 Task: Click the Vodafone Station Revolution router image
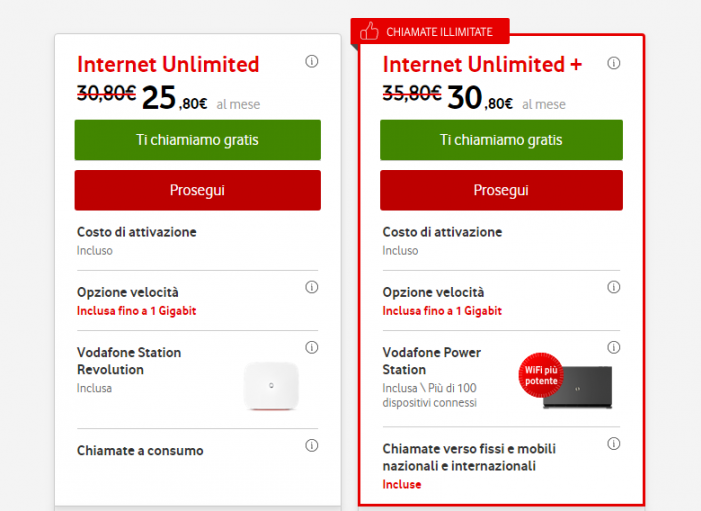(271, 385)
